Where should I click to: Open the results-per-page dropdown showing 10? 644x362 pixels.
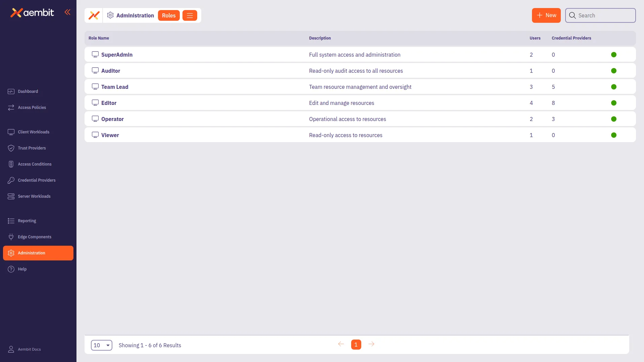point(101,345)
